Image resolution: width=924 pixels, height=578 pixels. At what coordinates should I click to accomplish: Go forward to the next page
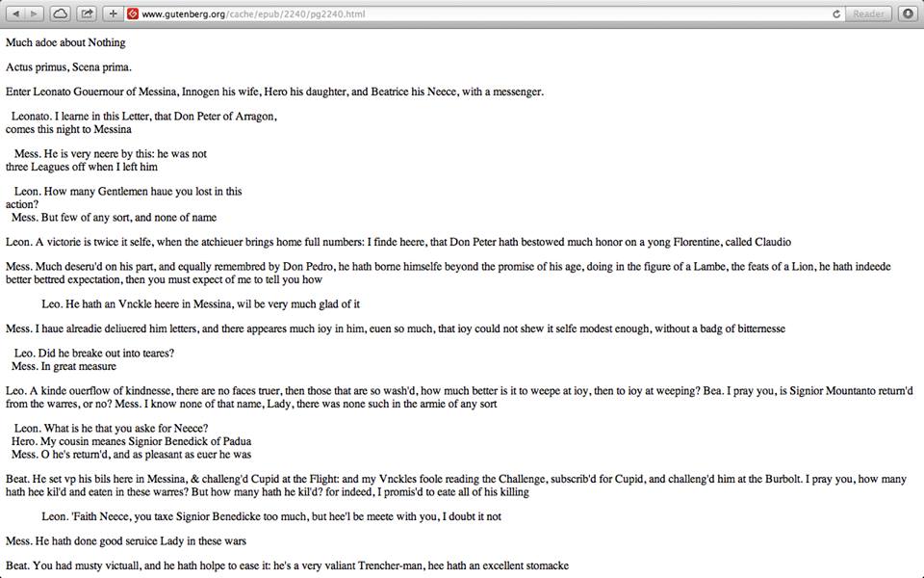(x=35, y=13)
